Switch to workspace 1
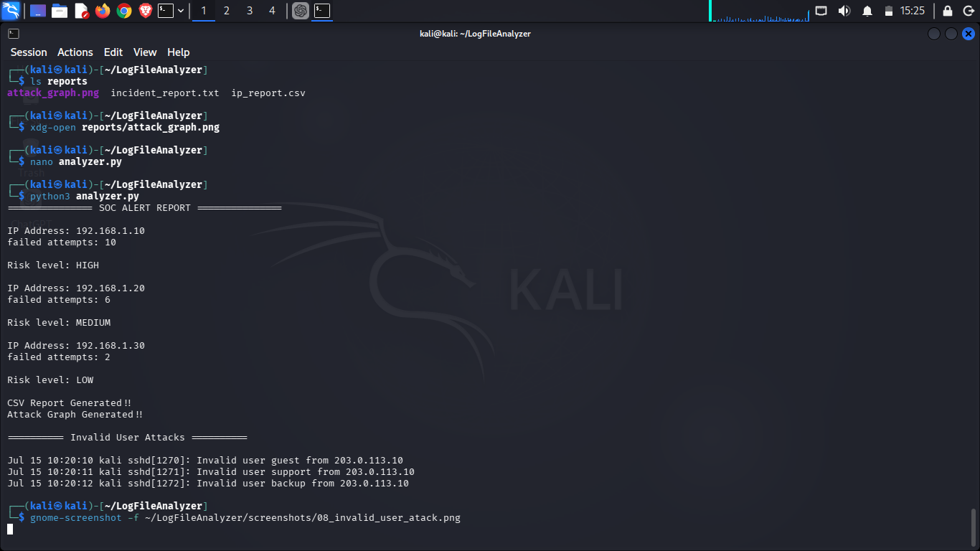This screenshot has width=980, height=551. pos(204,11)
